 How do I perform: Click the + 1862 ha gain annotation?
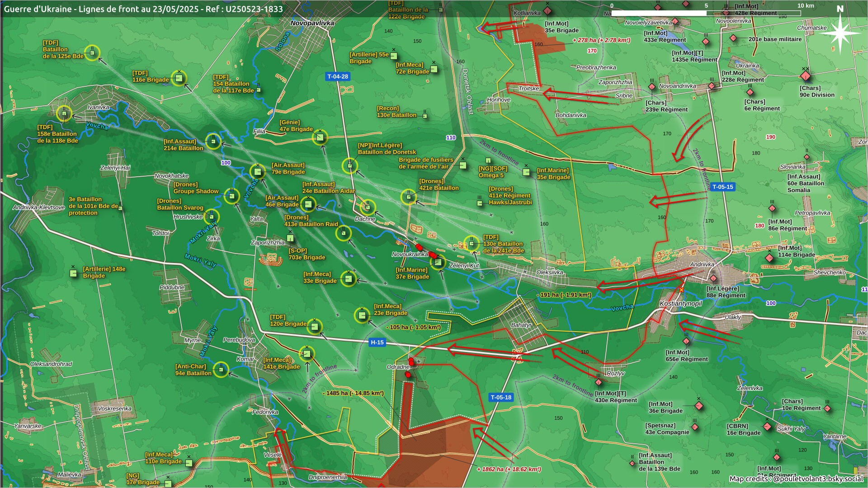(509, 469)
